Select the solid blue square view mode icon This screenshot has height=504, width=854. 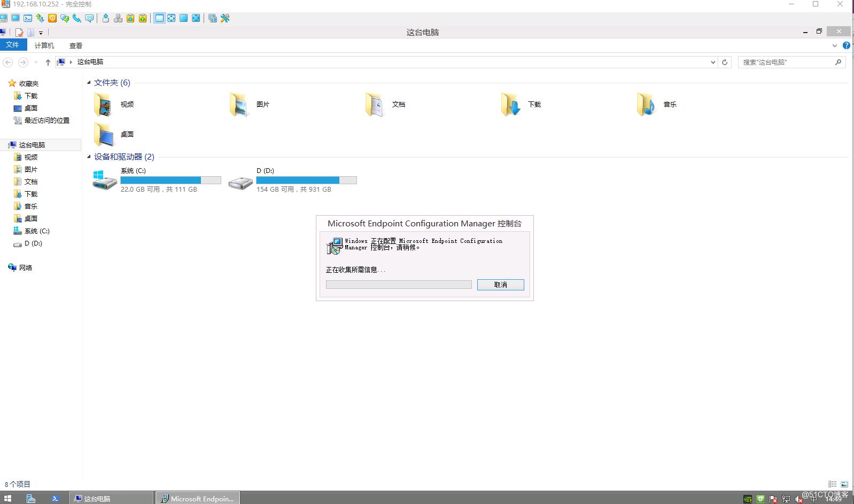tap(183, 18)
